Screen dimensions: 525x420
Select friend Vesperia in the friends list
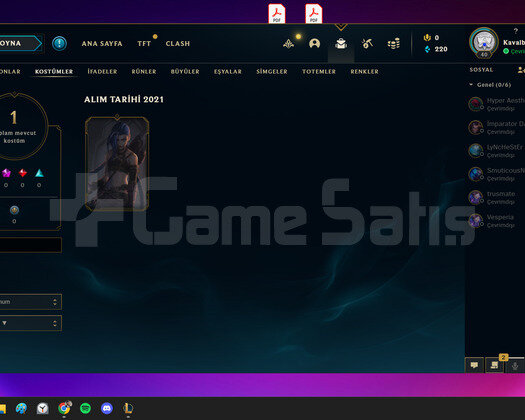tap(497, 221)
